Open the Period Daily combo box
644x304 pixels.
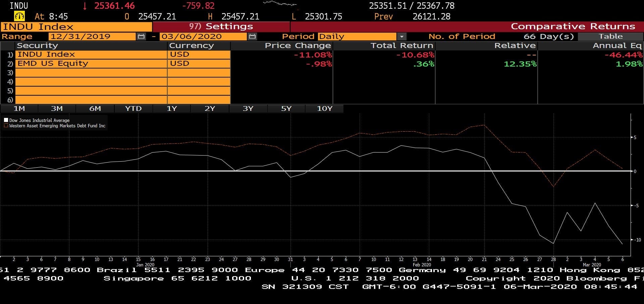[357, 36]
